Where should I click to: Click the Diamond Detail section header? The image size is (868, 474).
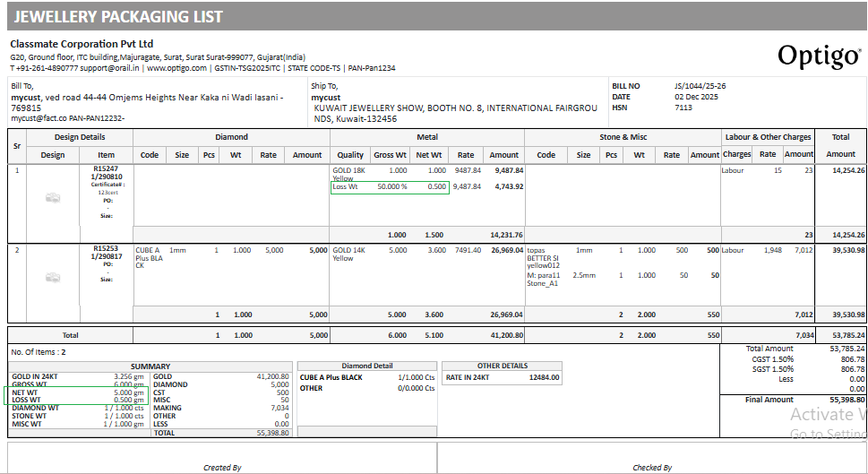click(x=367, y=366)
